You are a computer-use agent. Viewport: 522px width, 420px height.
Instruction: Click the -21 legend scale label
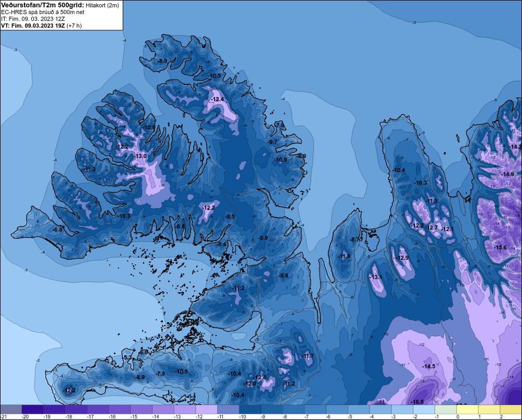pyautogui.click(x=4, y=417)
